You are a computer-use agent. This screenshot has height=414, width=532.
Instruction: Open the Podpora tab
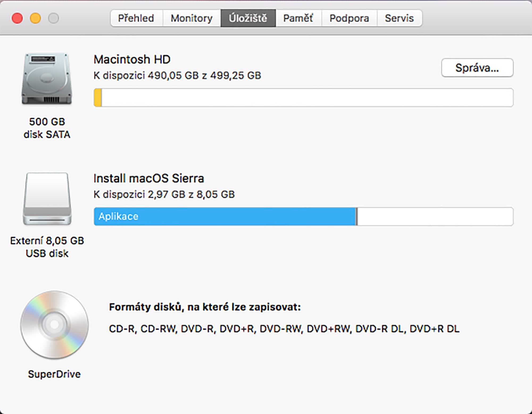click(x=349, y=18)
